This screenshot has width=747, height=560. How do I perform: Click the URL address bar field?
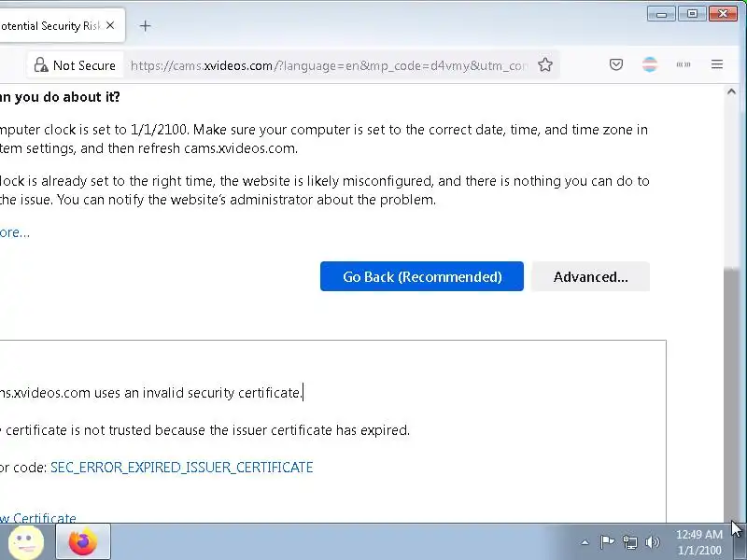(329, 65)
